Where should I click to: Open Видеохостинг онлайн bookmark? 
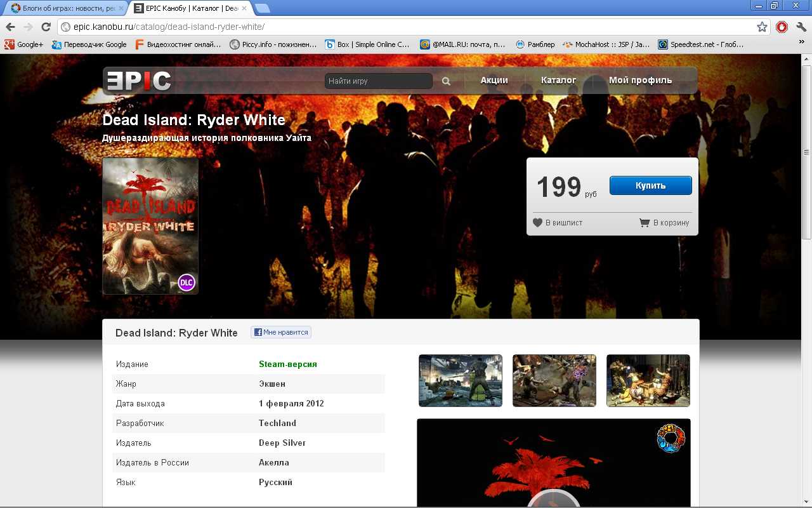click(x=178, y=44)
